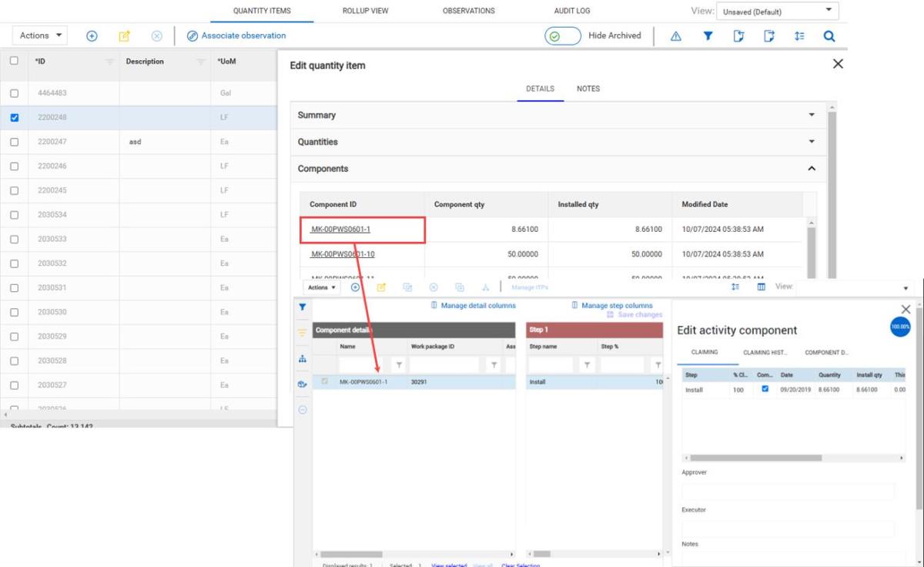Viewport: 924px width, 567px height.
Task: Click the row height icon in top toolbar
Action: coord(799,36)
